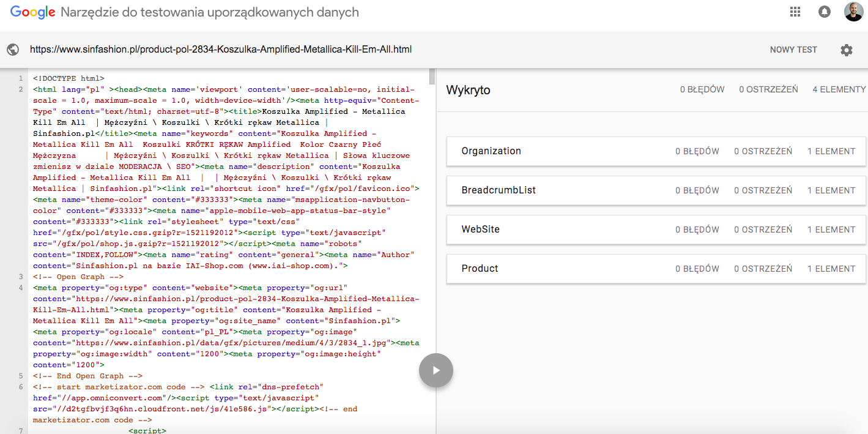This screenshot has width=868, height=434.
Task: Run the test with the play button
Action: [436, 370]
